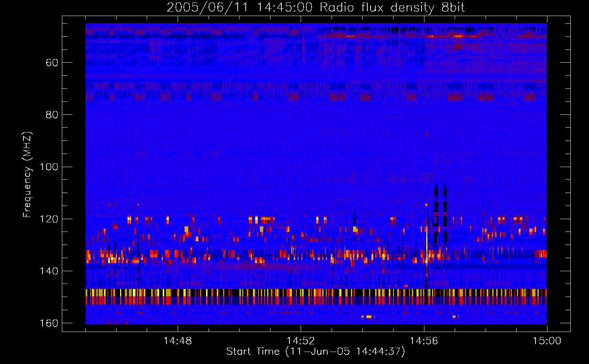Click the 'Frequency (MHZ)' y-axis label

pyautogui.click(x=27, y=174)
